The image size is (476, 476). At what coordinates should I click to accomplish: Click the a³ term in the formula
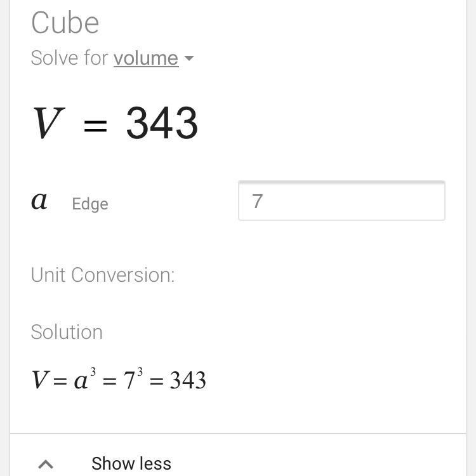[83, 380]
